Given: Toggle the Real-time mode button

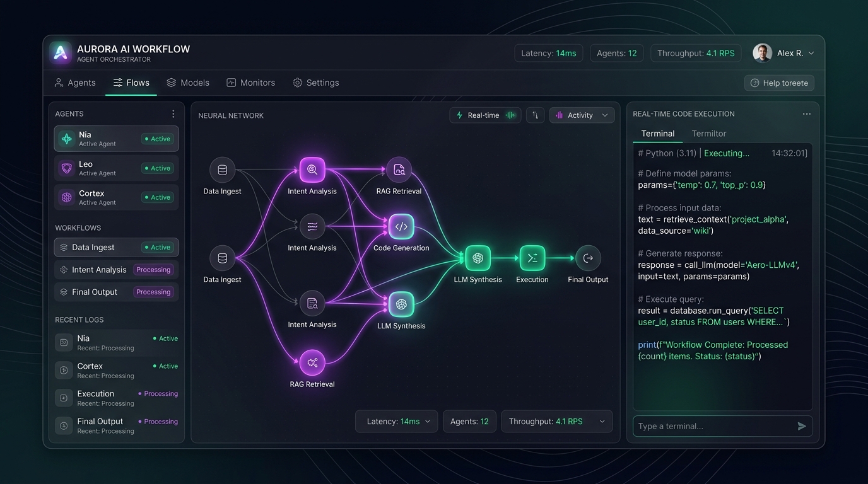Looking at the screenshot, I should coord(485,115).
